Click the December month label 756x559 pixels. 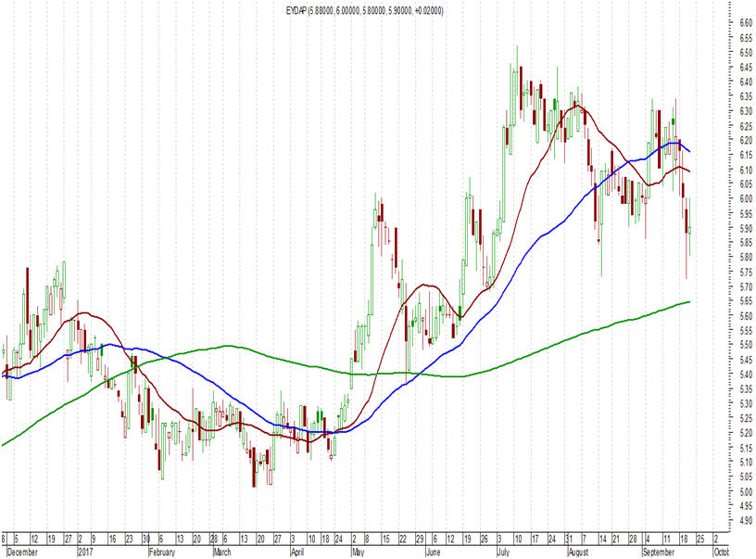pos(23,553)
